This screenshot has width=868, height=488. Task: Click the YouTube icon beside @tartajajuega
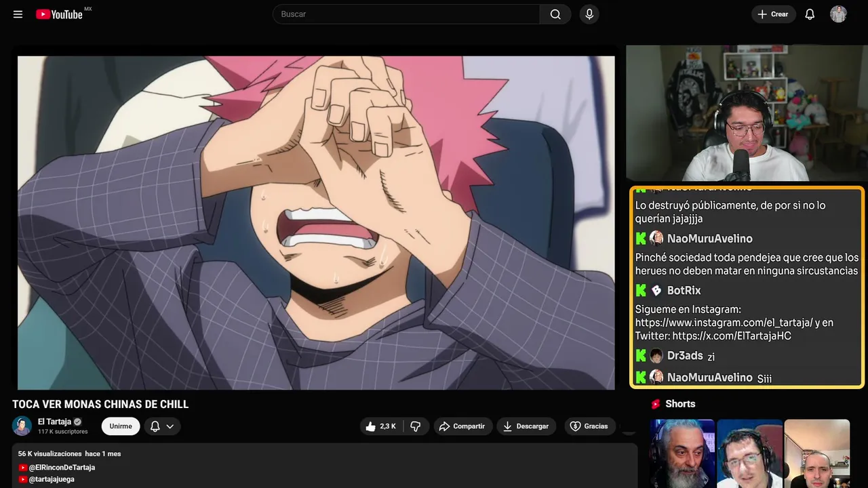tap(23, 479)
